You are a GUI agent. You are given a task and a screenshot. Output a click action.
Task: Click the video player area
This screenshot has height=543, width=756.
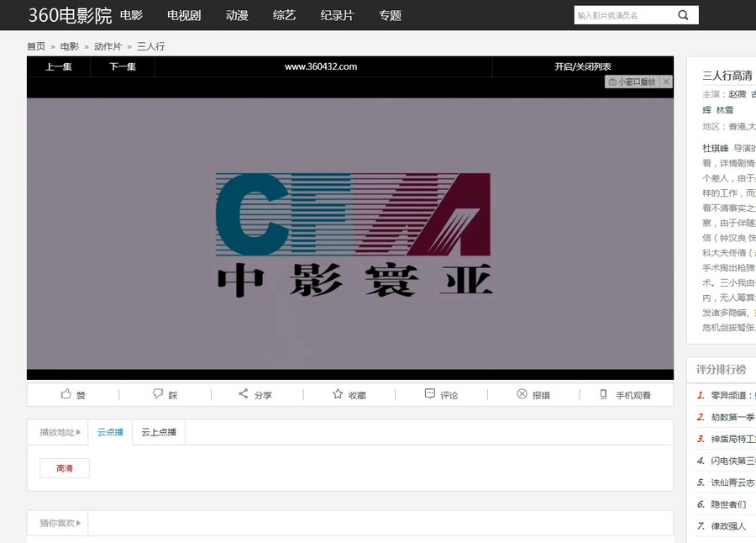(350, 234)
